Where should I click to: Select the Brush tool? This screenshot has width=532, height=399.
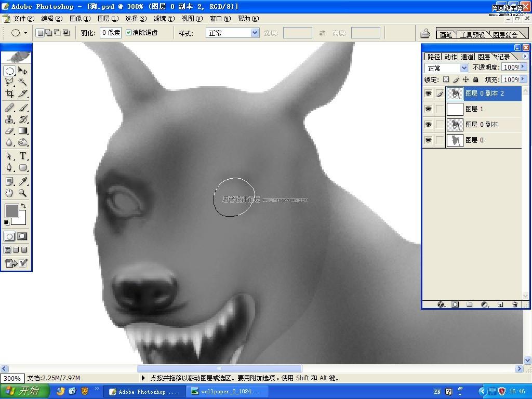23,108
